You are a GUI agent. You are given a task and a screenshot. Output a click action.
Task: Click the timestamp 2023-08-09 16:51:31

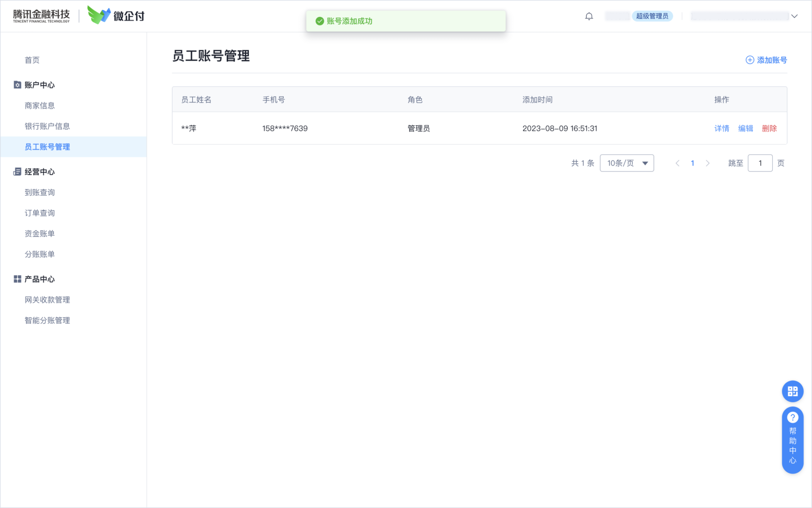pos(560,128)
